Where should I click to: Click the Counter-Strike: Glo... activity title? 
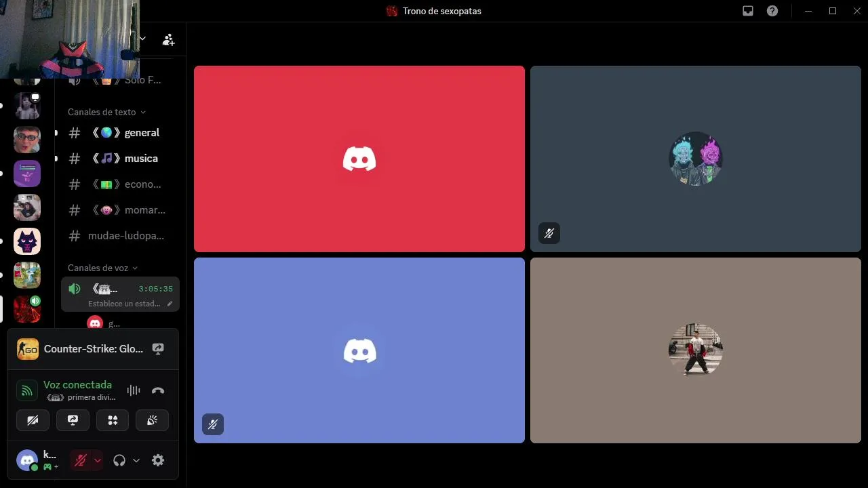tap(94, 349)
